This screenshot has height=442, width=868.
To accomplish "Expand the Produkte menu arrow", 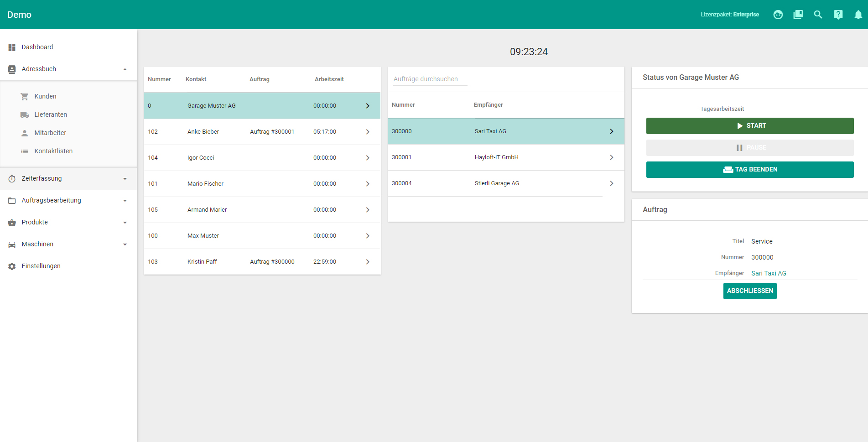I will 125,223.
